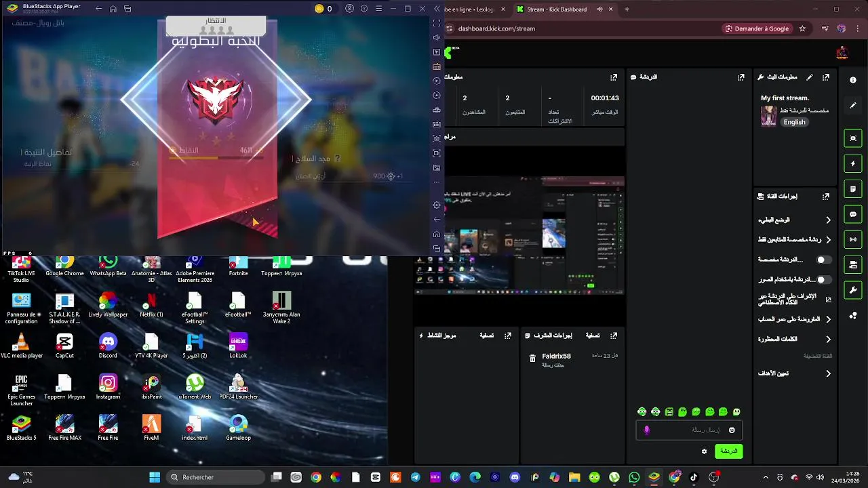Image resolution: width=868 pixels, height=488 pixels.
Task: Open TikTok LIVE Studio desktop shortcut
Action: tap(21, 269)
